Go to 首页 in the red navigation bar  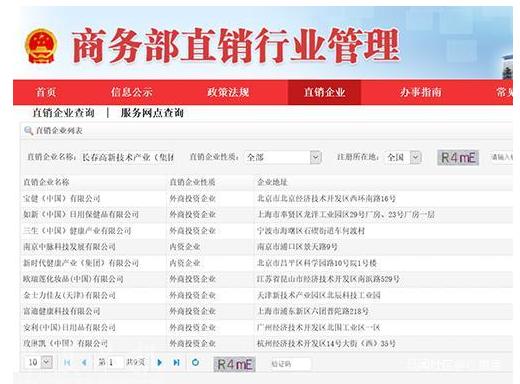point(46,92)
